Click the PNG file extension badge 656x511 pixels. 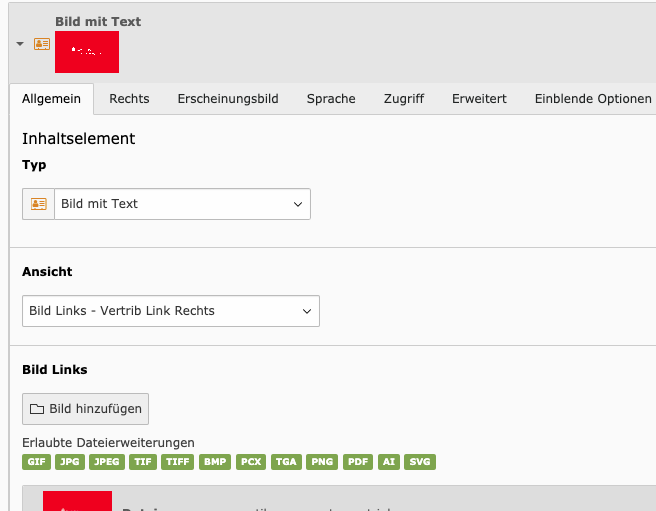322,462
